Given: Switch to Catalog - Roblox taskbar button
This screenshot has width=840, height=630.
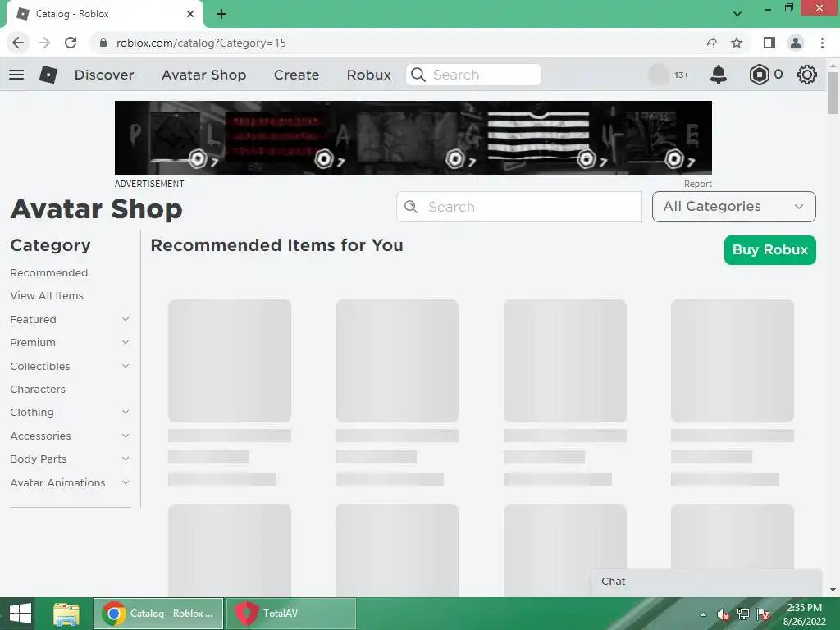Looking at the screenshot, I should (x=158, y=614).
